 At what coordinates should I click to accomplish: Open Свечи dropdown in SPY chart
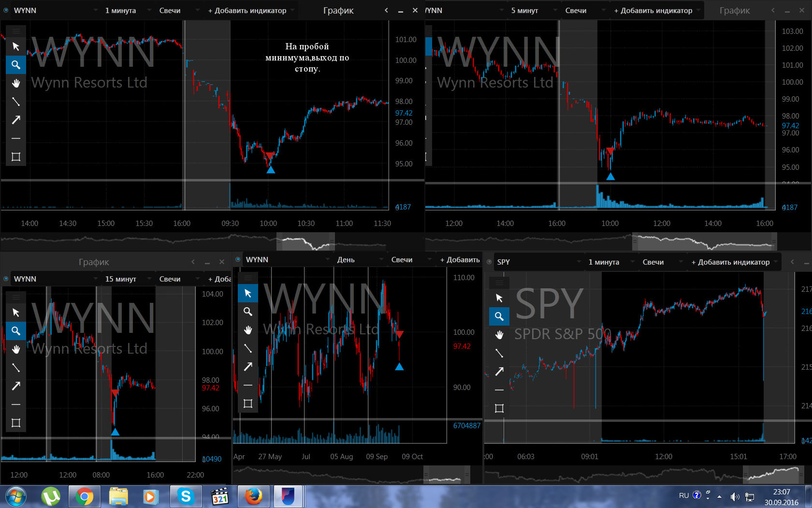662,262
